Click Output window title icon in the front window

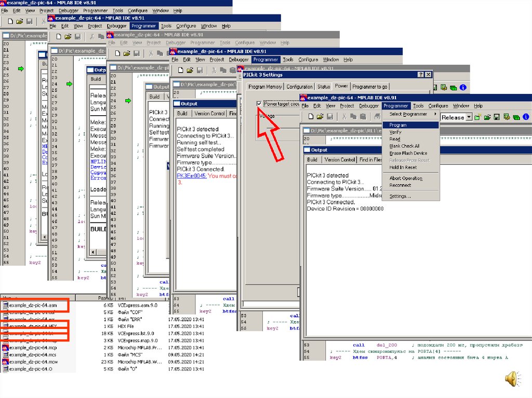[x=307, y=150]
